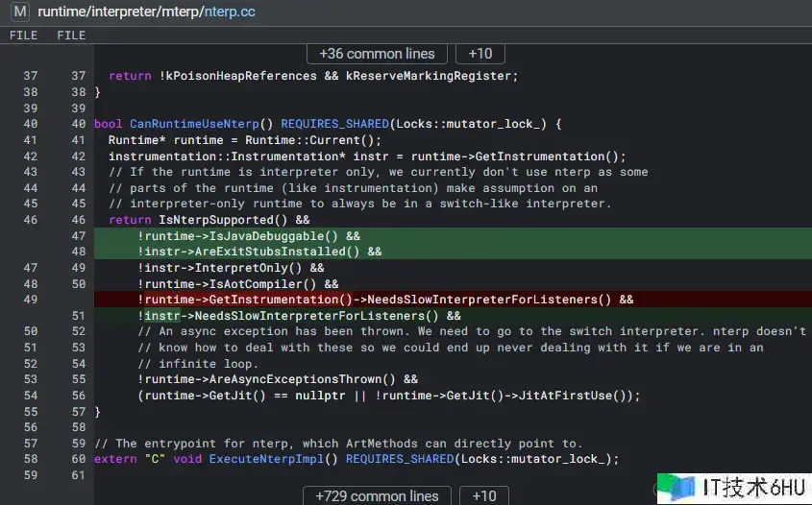812x505 pixels.
Task: Expand the +729 common lines below
Action: point(377,495)
